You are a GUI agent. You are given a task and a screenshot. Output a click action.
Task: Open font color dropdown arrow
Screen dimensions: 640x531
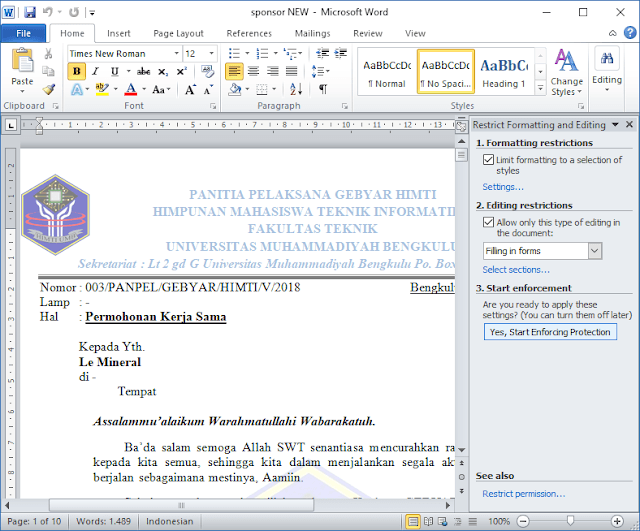(144, 89)
